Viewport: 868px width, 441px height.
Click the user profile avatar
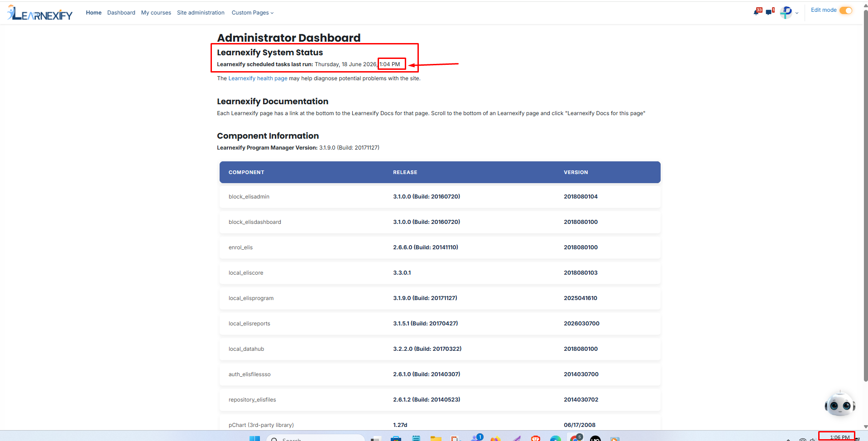[x=786, y=12]
